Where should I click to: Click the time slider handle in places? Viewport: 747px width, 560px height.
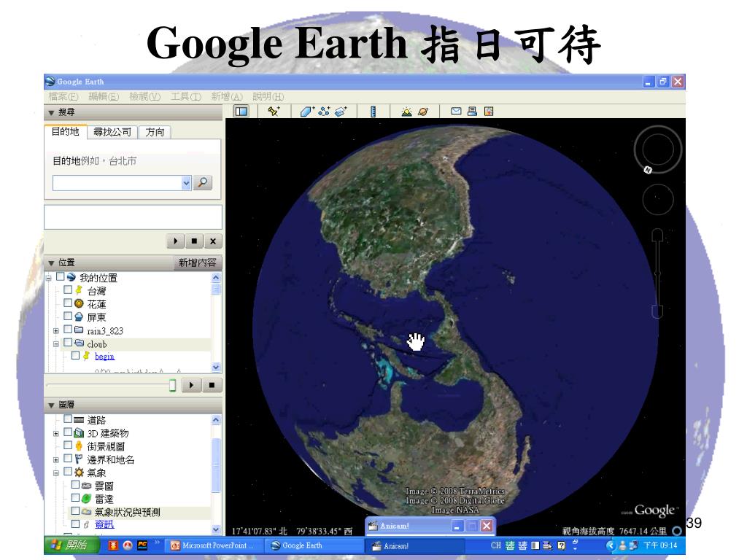tap(172, 385)
